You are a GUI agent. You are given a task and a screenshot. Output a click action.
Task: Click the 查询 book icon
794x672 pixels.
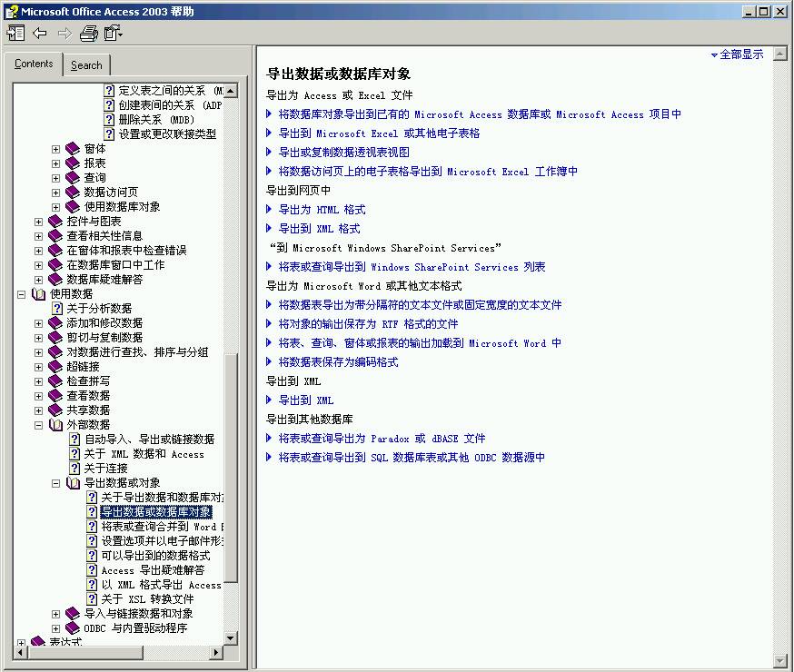tap(73, 178)
